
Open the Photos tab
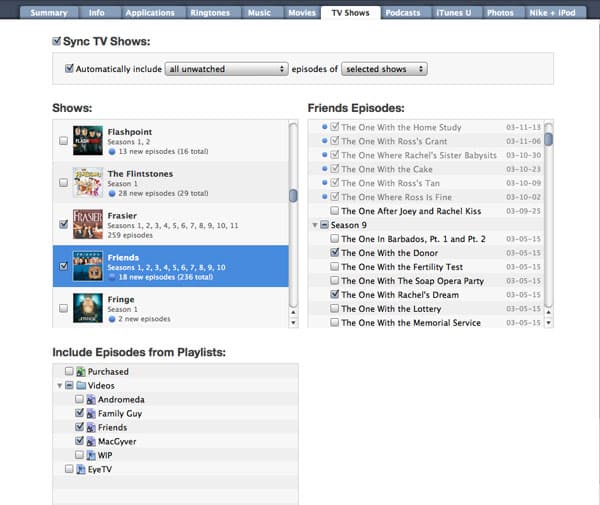(x=500, y=13)
